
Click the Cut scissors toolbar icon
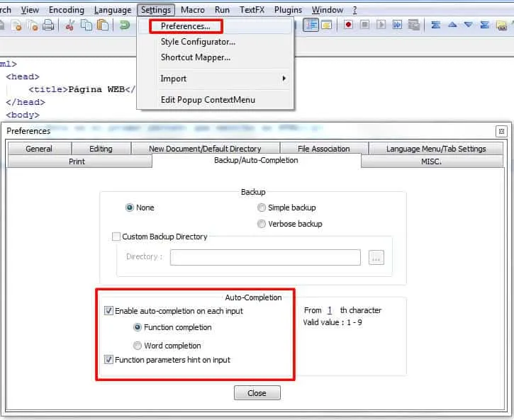(x=69, y=25)
